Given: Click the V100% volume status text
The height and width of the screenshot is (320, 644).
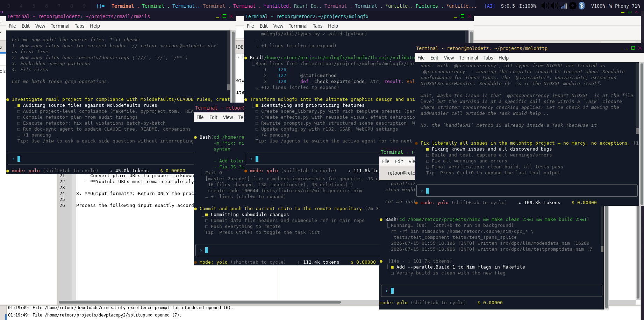Looking at the screenshot, I should coord(598,6).
